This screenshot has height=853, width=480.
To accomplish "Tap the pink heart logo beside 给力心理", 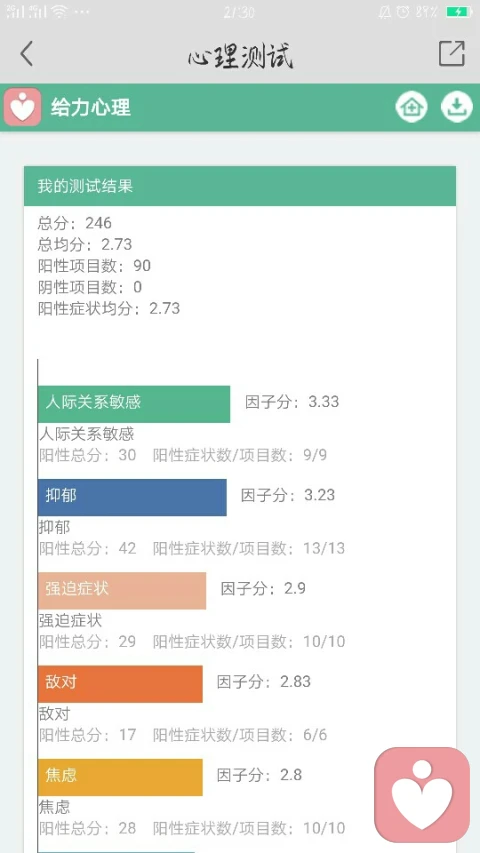I will click(x=22, y=107).
